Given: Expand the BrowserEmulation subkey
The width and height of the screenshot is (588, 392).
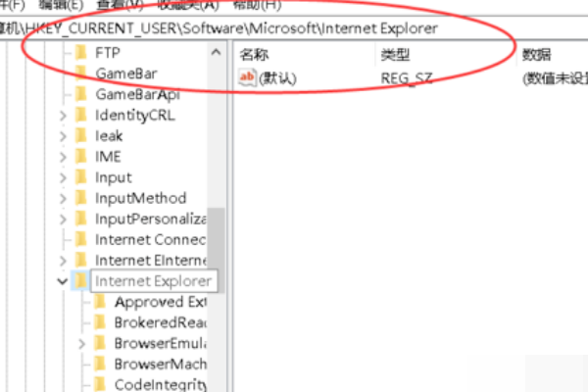Looking at the screenshot, I should point(82,344).
